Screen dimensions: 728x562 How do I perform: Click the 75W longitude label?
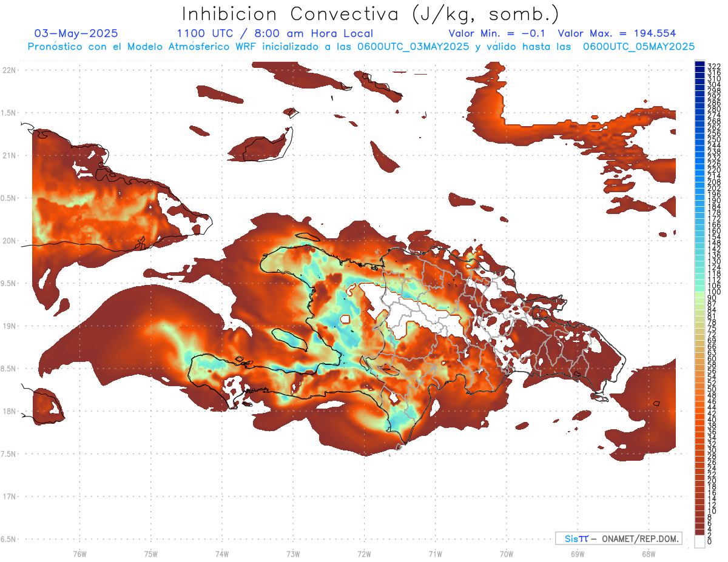click(x=150, y=554)
